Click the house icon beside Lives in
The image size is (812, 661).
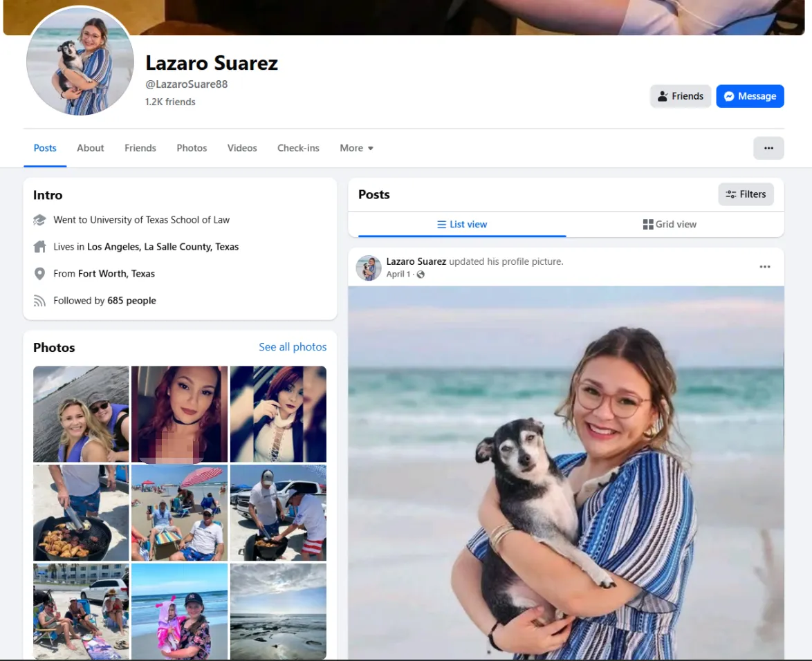click(39, 247)
